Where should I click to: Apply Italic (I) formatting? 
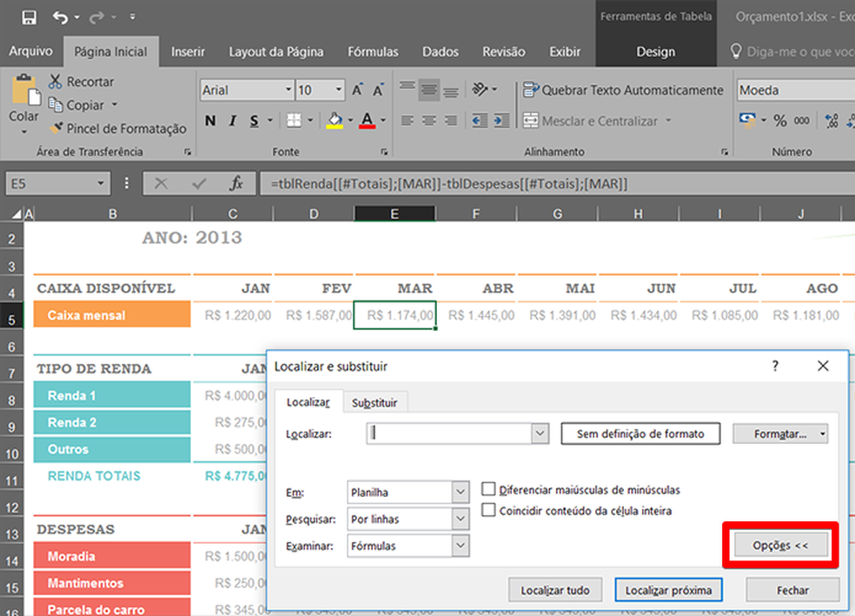pos(233,121)
